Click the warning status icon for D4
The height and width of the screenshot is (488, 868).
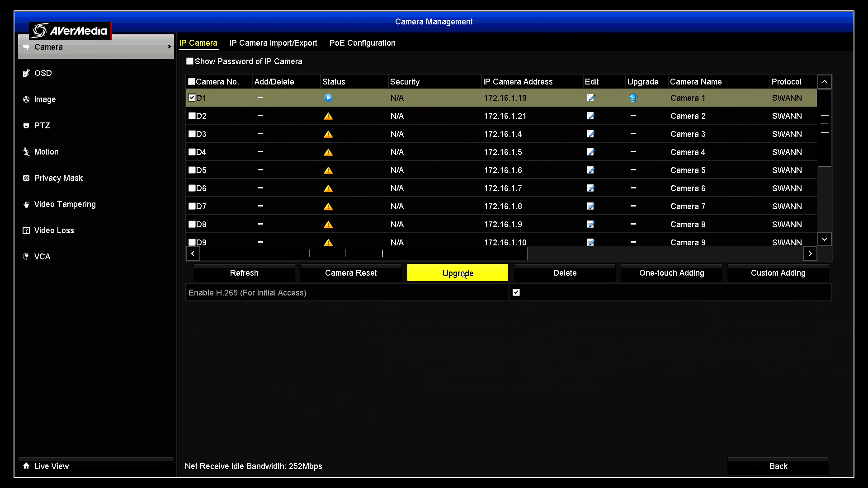[328, 152]
